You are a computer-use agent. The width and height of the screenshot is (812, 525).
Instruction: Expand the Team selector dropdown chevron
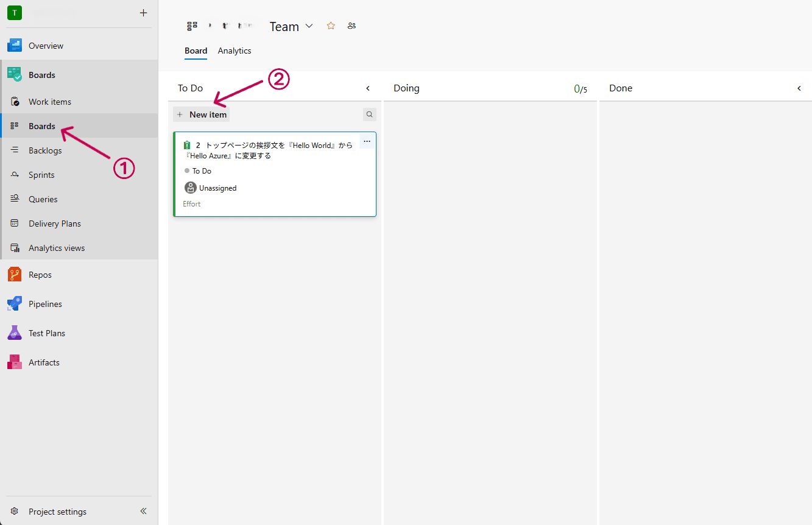(309, 26)
